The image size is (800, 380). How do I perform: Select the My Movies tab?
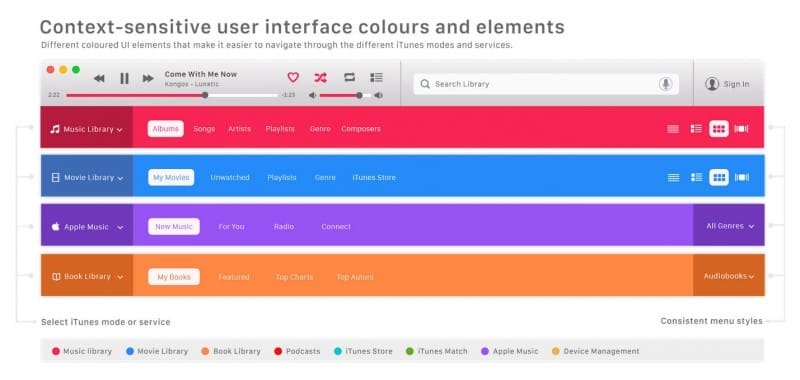(171, 178)
